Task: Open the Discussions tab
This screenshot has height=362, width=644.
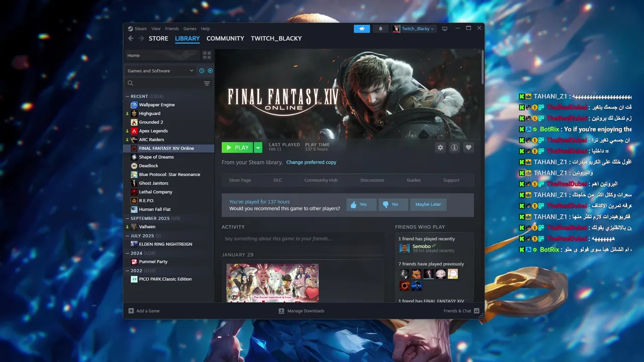Action: [x=372, y=180]
